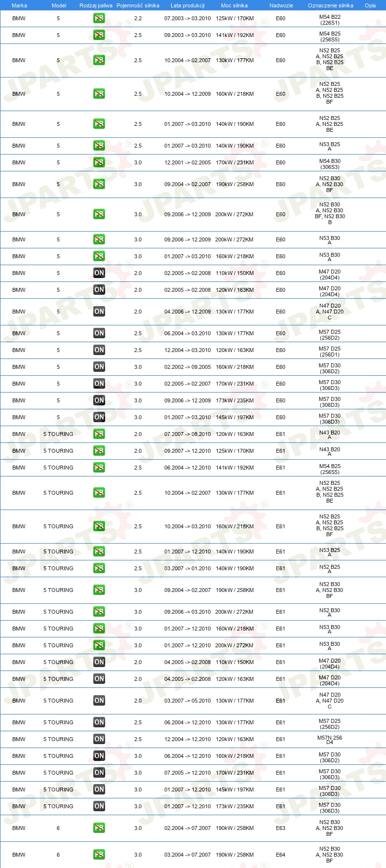Screen dimensions: 386x868
Task: Click body code E63
Action: [281, 828]
